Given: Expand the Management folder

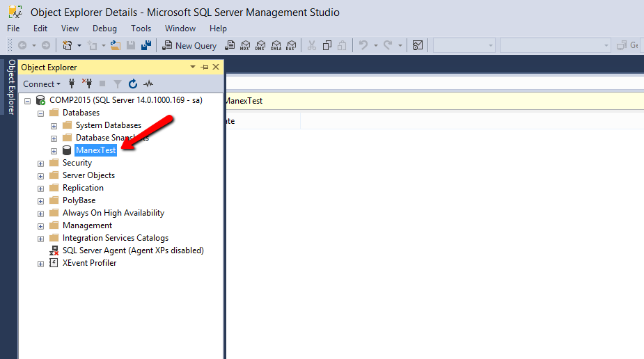Looking at the screenshot, I should tap(40, 226).
